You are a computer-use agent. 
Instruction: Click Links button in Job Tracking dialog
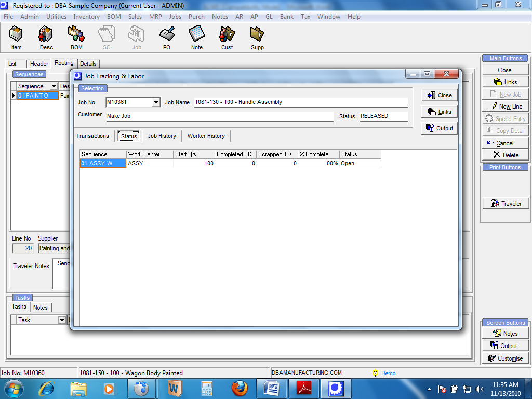pyautogui.click(x=440, y=112)
